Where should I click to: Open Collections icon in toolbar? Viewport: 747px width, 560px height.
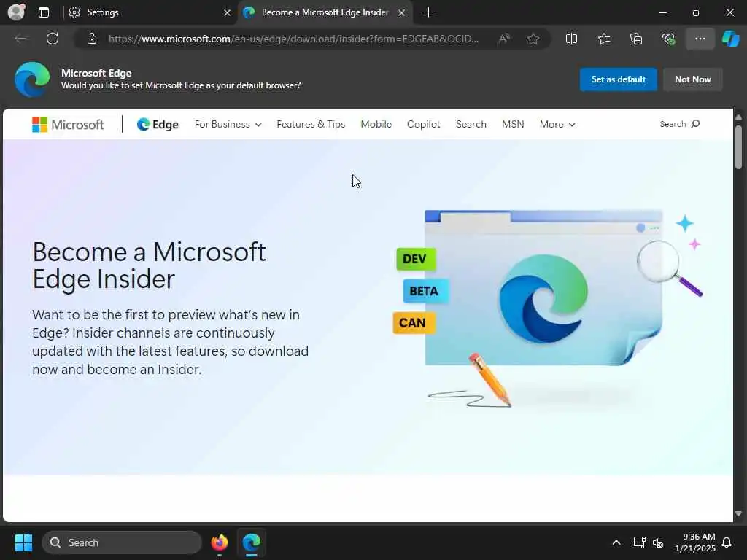636,39
